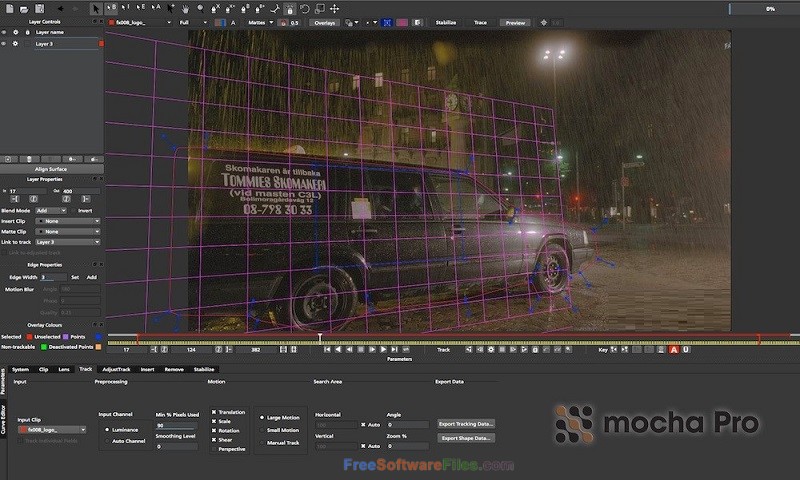
Task: Open the Input Clip fx008_logo_ dropdown
Action: click(52, 430)
